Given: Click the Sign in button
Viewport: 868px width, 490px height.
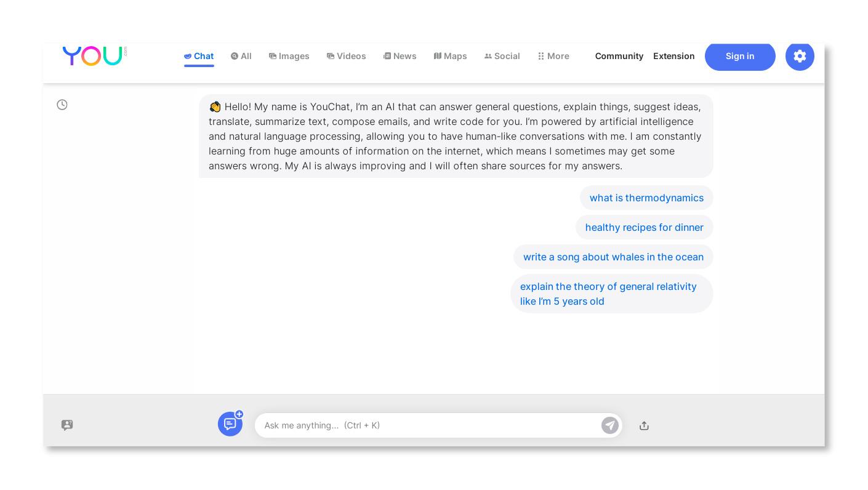Looking at the screenshot, I should pos(740,56).
